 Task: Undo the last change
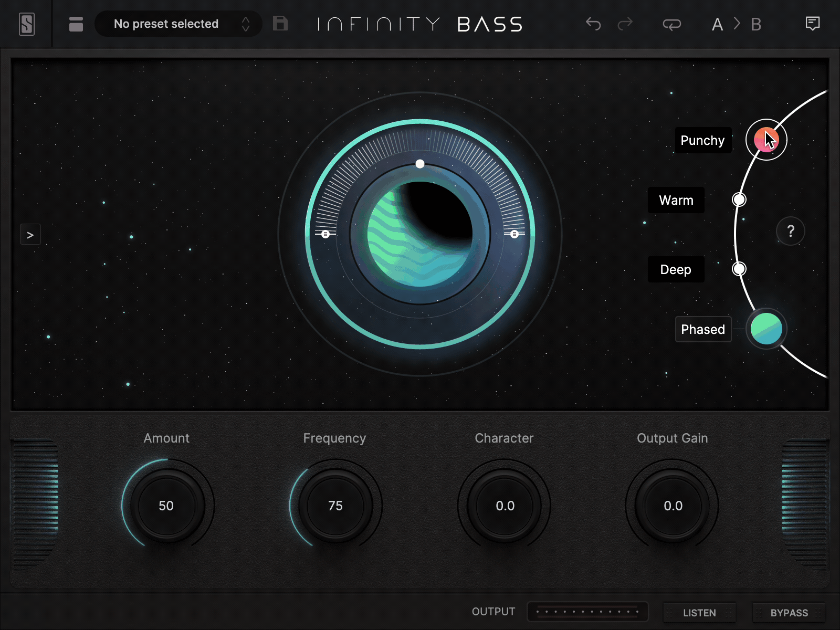pyautogui.click(x=593, y=24)
